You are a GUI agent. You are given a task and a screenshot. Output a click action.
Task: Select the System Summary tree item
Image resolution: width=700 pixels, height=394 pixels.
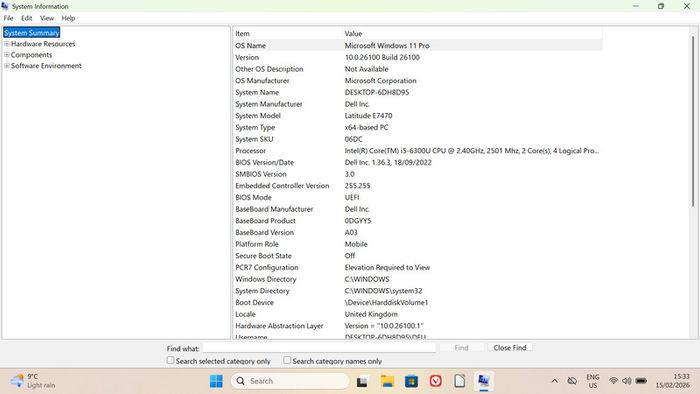pyautogui.click(x=32, y=33)
